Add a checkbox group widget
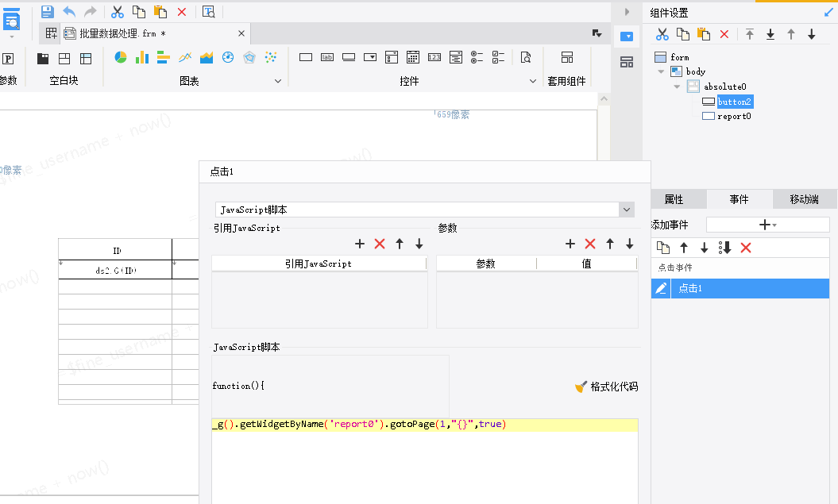Image resolution: width=838 pixels, height=504 pixels. [498, 57]
